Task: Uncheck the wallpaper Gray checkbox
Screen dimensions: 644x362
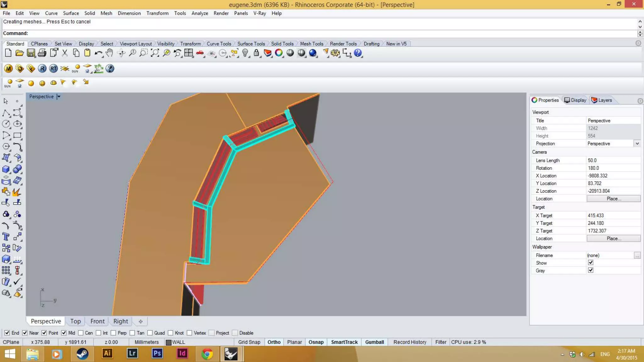Action: pos(591,270)
